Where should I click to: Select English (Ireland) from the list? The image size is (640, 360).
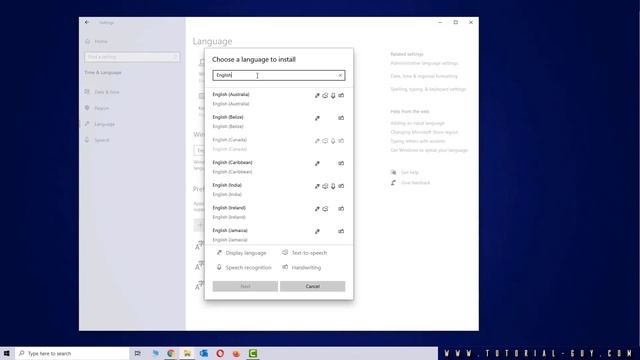click(279, 212)
